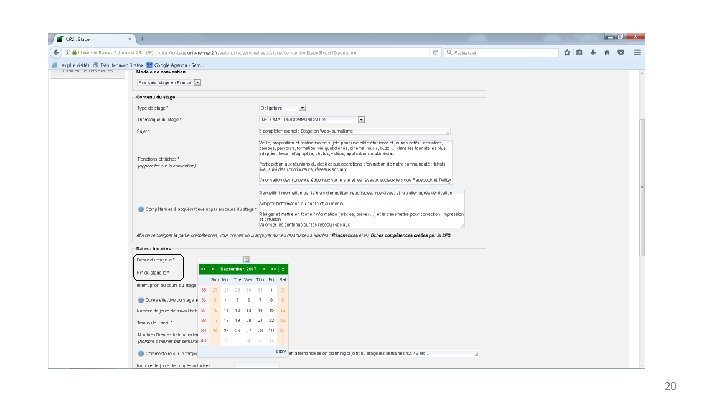This screenshot has width=720, height=405.
Task: Open the Pocket icon in toolbar
Action: [x=621, y=52]
